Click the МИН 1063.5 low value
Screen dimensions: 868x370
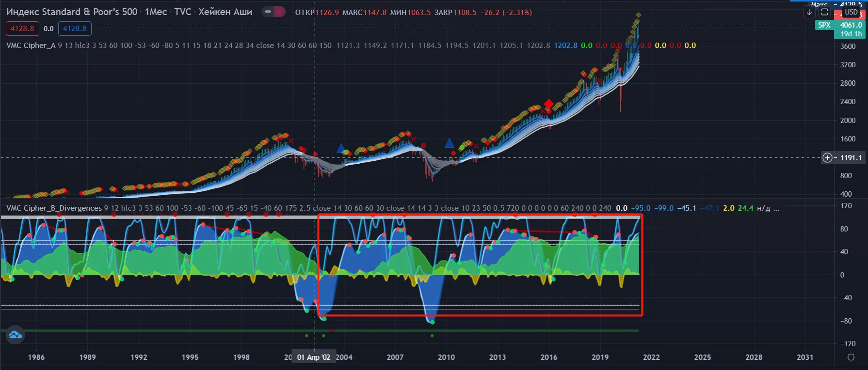411,13
